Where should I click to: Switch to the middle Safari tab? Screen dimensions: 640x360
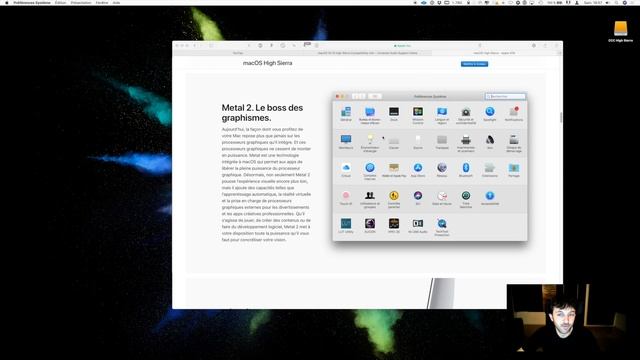(367, 53)
